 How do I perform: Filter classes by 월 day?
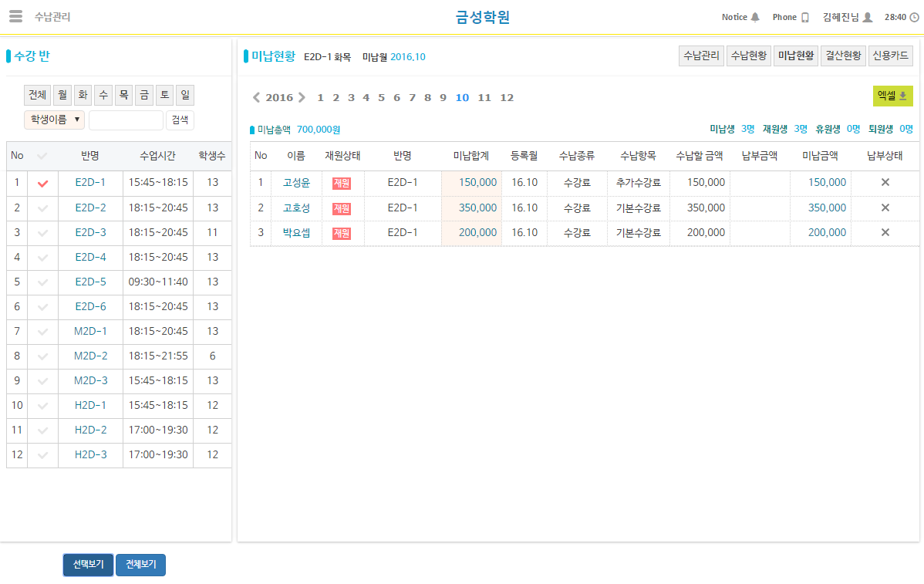[x=62, y=95]
